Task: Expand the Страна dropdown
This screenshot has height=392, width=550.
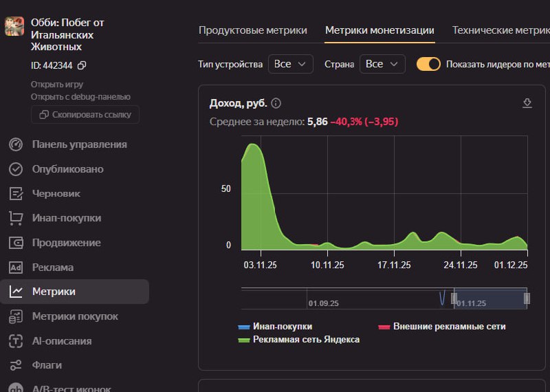Action: pos(382,64)
